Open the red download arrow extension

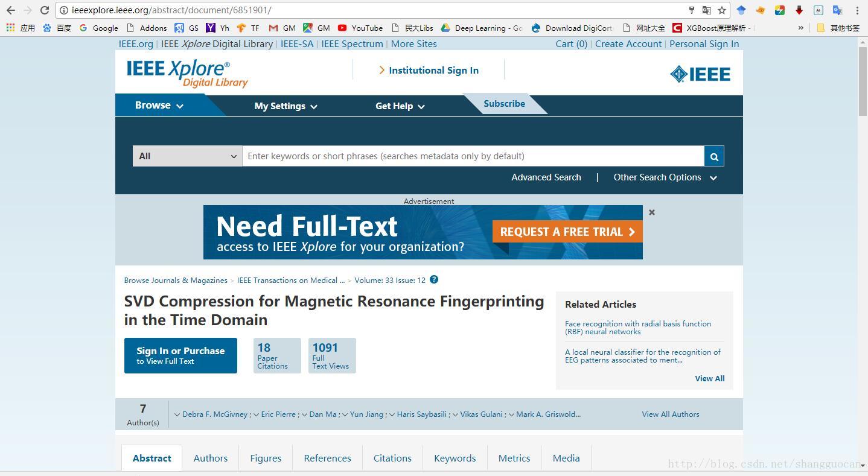click(x=799, y=10)
